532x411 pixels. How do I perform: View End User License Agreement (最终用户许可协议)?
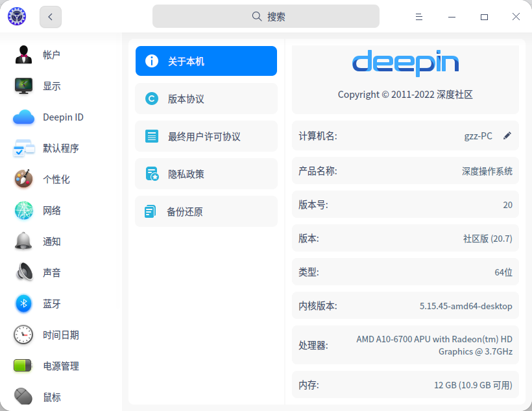[x=206, y=137]
